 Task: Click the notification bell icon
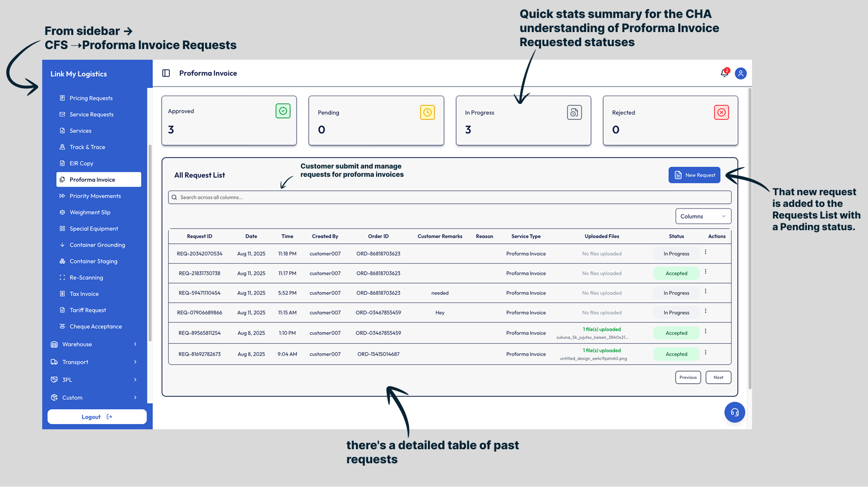point(724,73)
